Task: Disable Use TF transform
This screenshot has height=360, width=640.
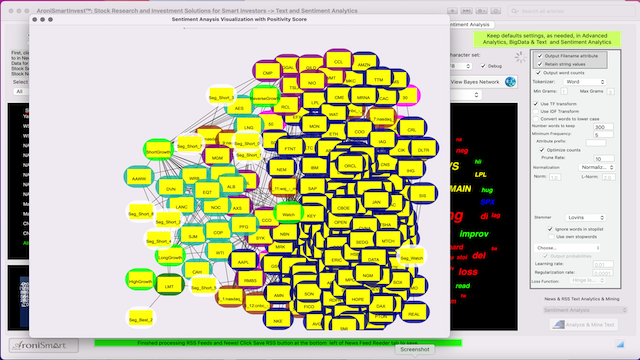Action: click(536, 104)
